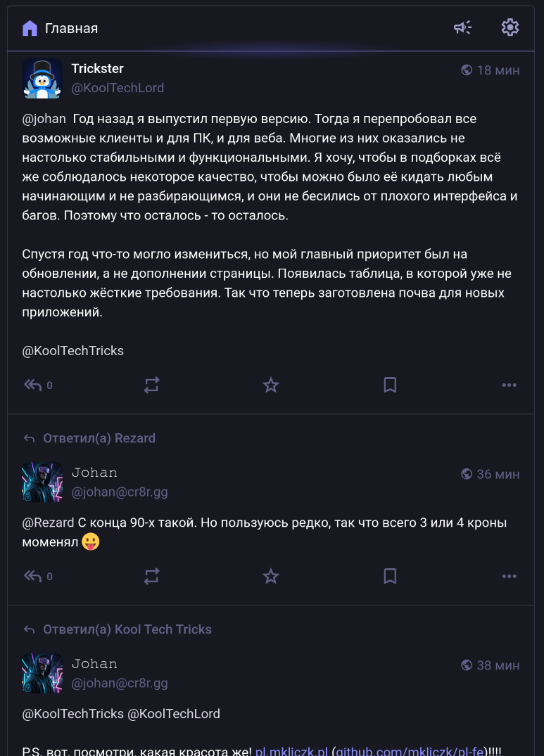Boost Johan's reply to Rezard
Image resolution: width=544 pixels, height=756 pixels.
click(x=152, y=577)
